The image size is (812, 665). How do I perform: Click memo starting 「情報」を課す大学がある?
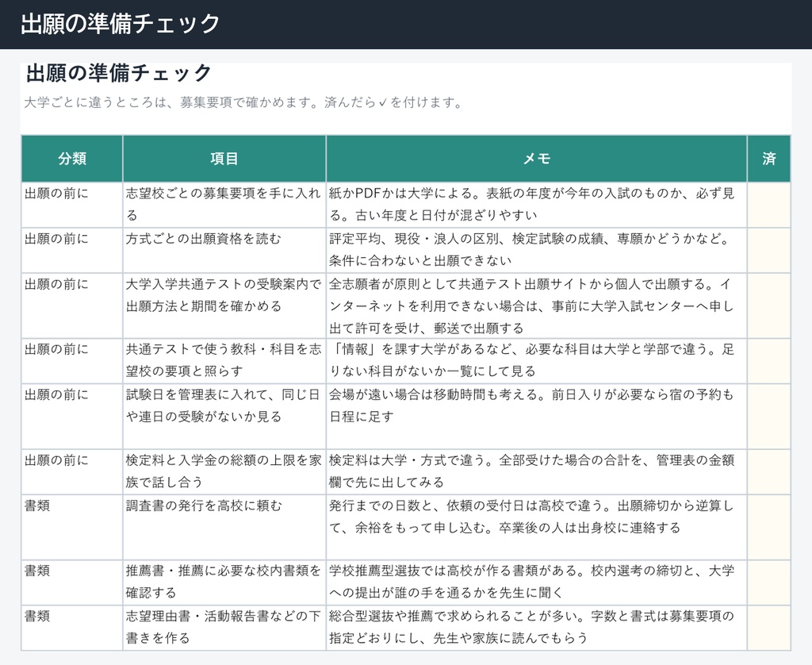pos(537,361)
